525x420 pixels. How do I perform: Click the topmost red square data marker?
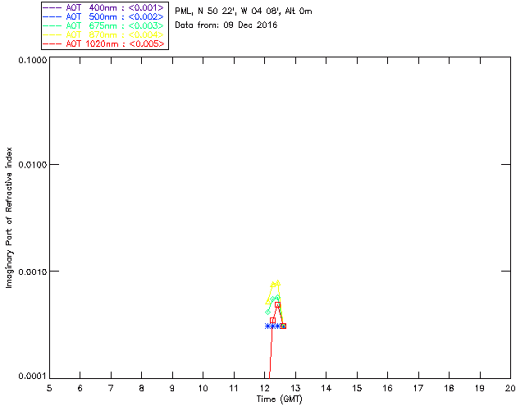tap(277, 304)
